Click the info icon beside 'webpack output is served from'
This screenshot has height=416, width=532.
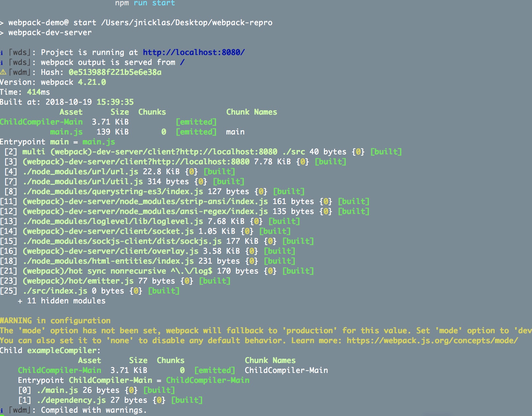(2, 63)
